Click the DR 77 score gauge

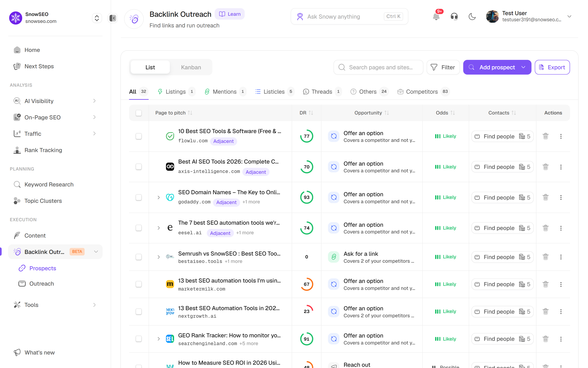(x=306, y=136)
